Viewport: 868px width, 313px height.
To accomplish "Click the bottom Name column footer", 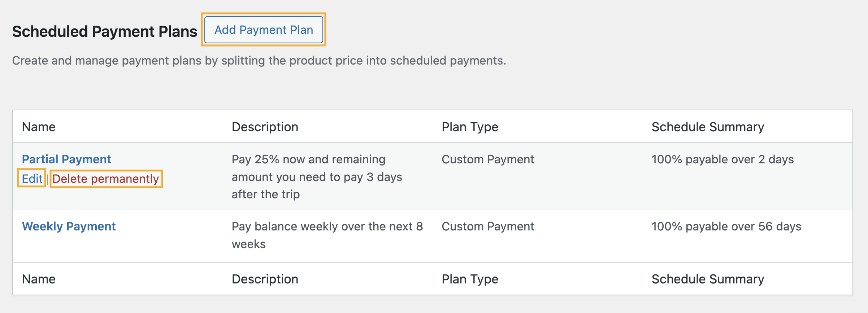I will [39, 279].
